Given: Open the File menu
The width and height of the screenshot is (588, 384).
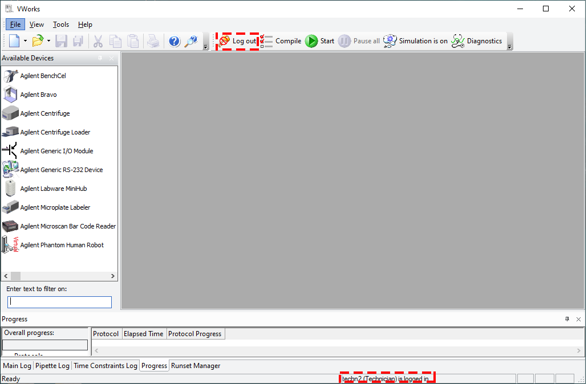Looking at the screenshot, I should click(15, 24).
